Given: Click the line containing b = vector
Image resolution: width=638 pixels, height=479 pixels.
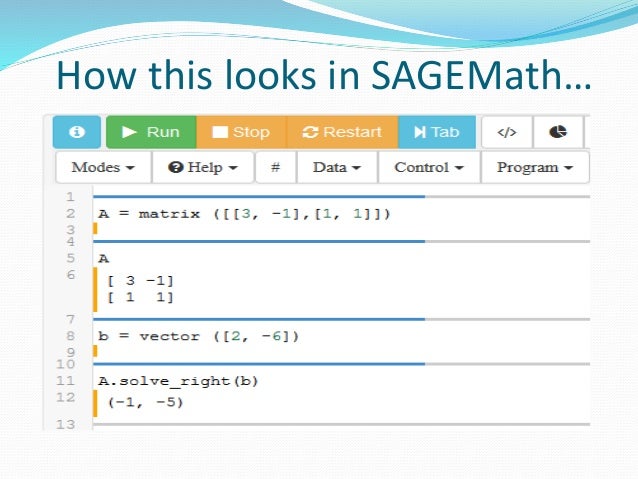Looking at the screenshot, I should coord(199,336).
